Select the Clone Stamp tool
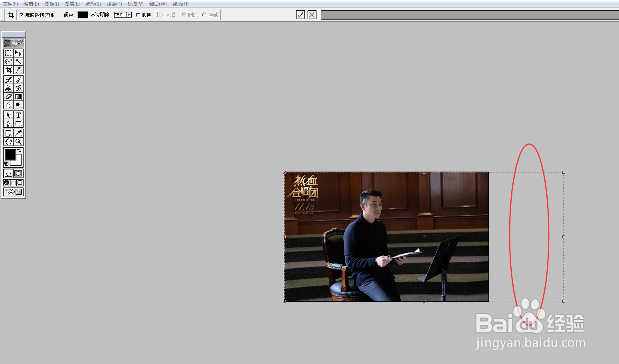The width and height of the screenshot is (619, 364). point(8,88)
